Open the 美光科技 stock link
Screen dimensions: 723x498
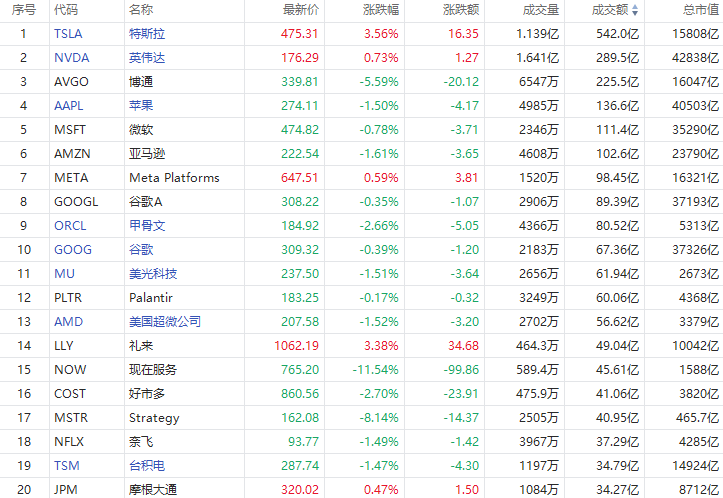click(153, 273)
